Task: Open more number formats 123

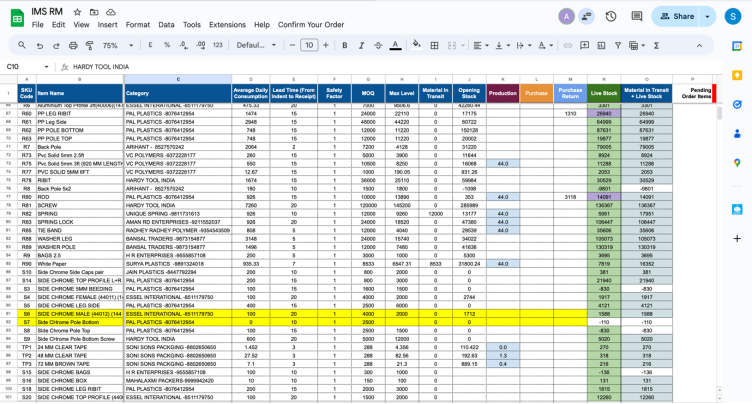Action: coord(218,45)
